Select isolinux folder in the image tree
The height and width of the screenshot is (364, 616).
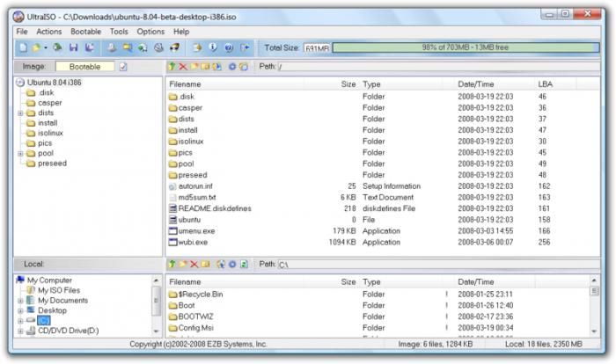[x=50, y=133]
